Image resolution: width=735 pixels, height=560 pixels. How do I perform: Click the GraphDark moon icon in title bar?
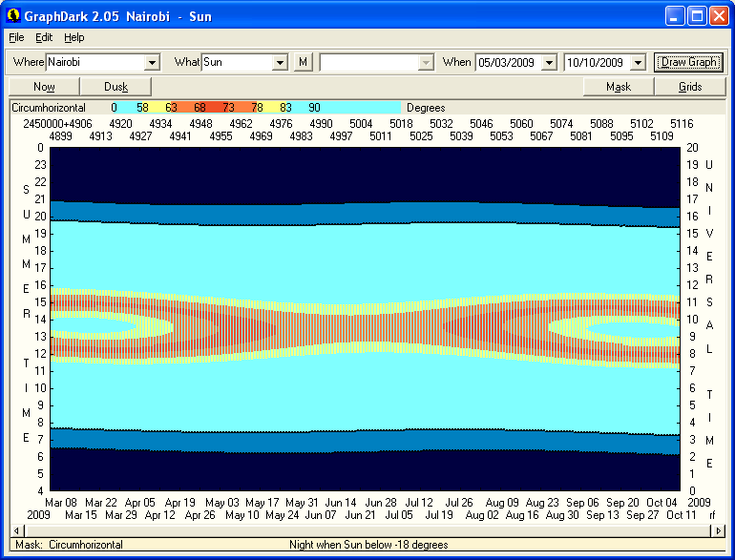pos(13,16)
